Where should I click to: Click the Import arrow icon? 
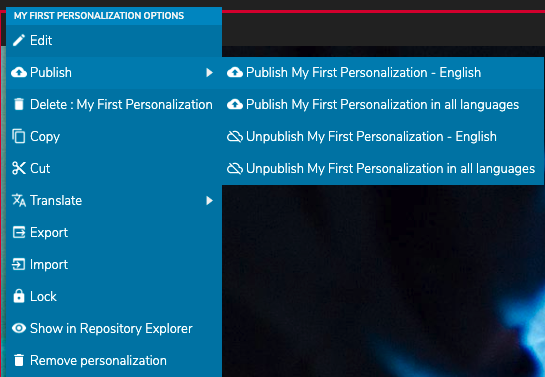[x=19, y=264]
